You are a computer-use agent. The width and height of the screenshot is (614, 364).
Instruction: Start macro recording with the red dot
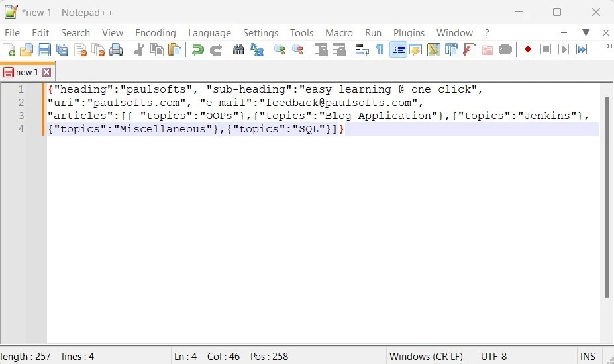point(528,50)
